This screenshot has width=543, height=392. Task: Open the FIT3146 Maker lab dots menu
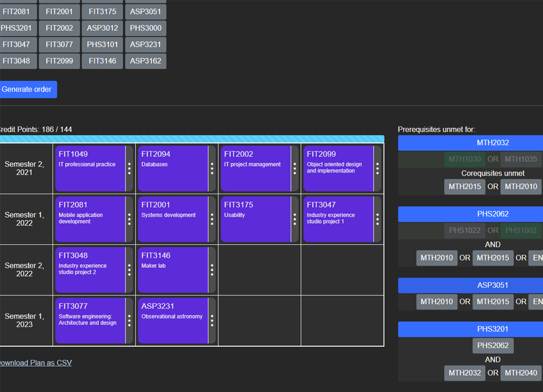(x=212, y=270)
